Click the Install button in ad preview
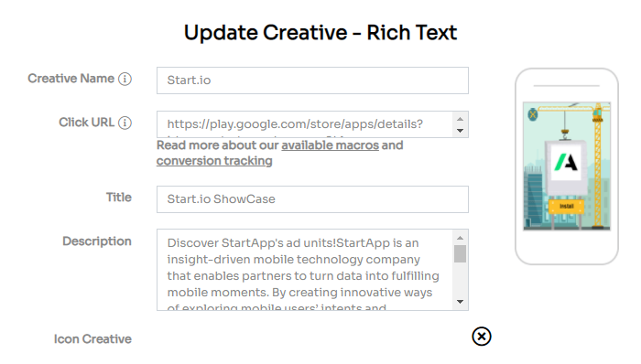641x364 pixels. 566,207
